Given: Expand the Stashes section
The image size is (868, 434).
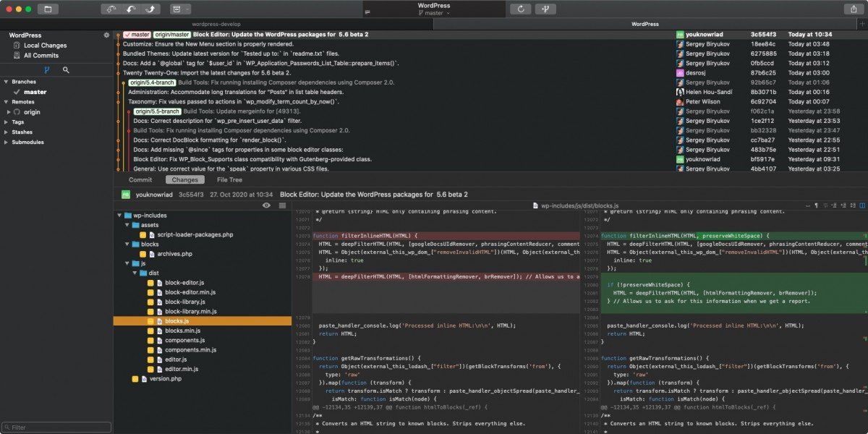Looking at the screenshot, I should (x=6, y=132).
